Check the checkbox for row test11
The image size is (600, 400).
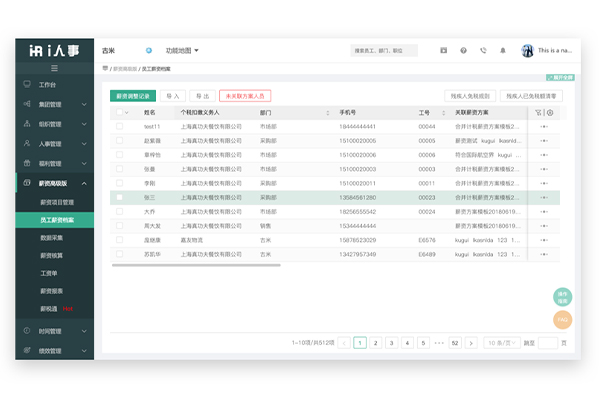point(119,127)
